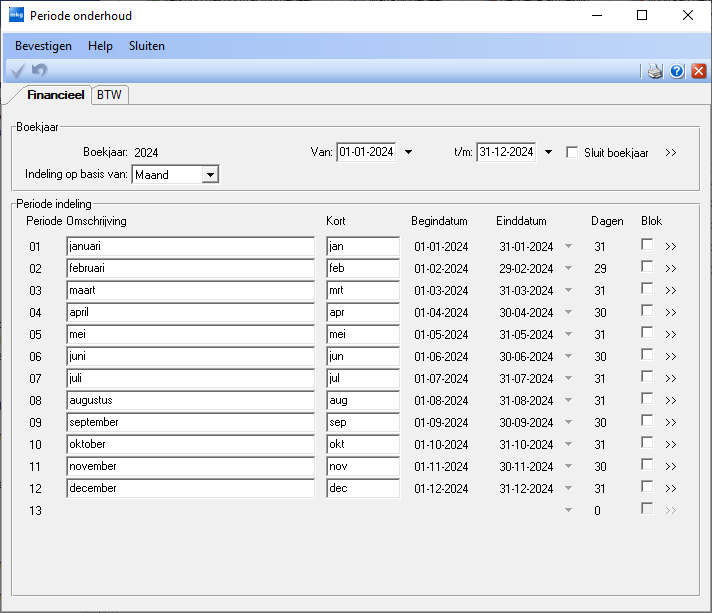This screenshot has width=712, height=613.
Task: Tick the Blok checkbox for juni
Action: pyautogui.click(x=647, y=355)
